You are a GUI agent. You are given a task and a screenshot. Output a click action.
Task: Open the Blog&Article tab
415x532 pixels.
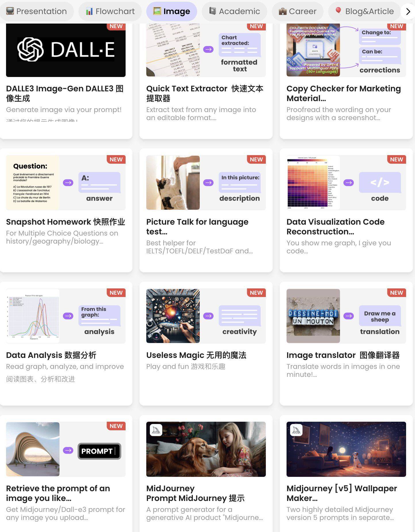[x=364, y=11]
